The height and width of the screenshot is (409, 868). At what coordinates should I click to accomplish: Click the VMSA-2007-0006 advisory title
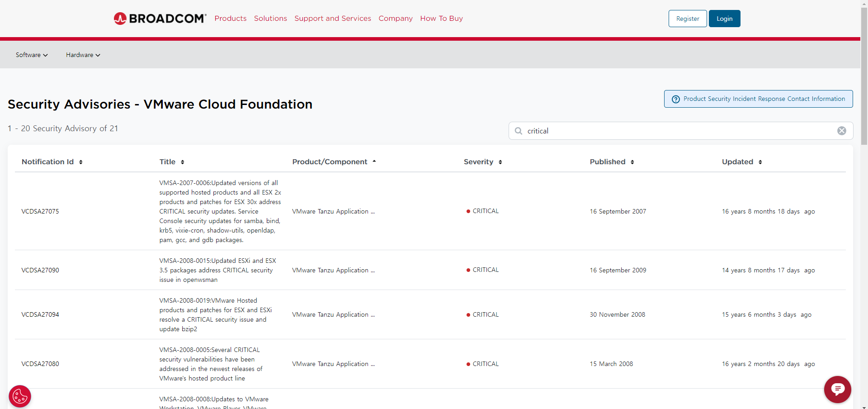(x=220, y=211)
